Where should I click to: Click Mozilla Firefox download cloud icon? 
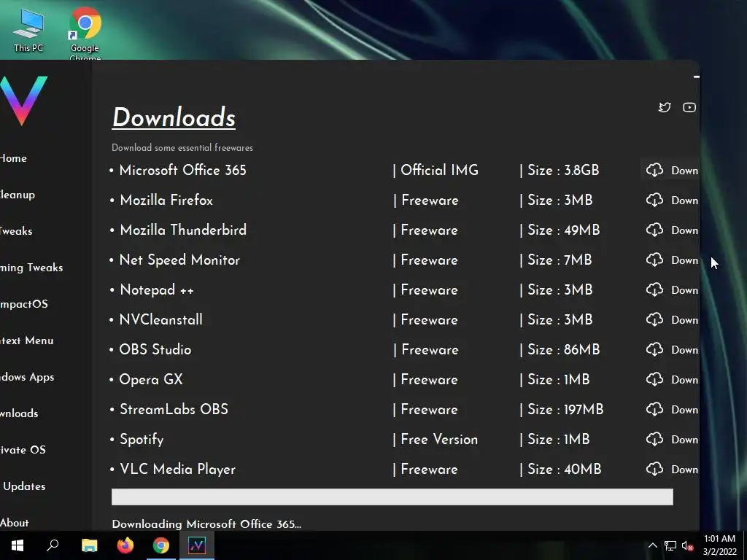pyautogui.click(x=654, y=200)
